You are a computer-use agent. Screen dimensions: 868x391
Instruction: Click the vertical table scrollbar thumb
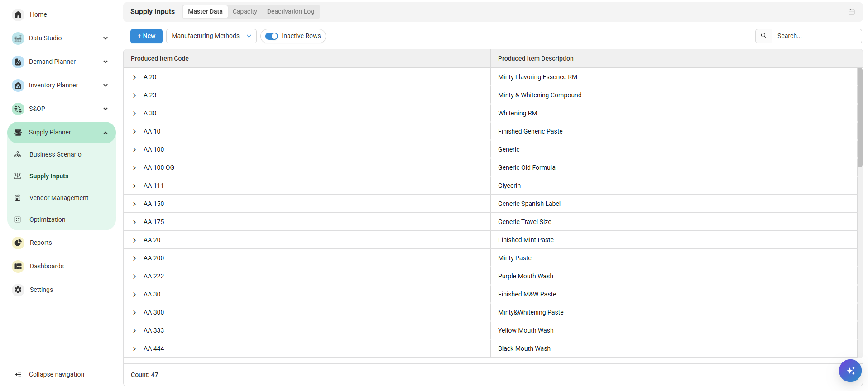pyautogui.click(x=859, y=118)
